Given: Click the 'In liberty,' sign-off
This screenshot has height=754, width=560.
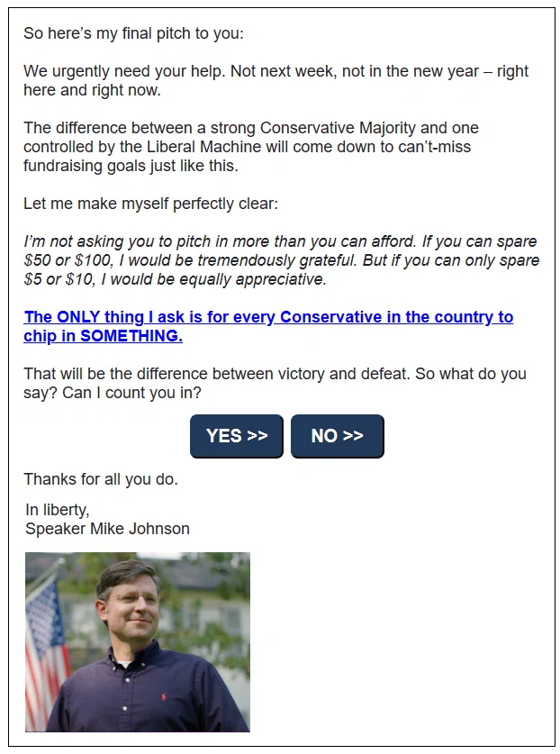Looking at the screenshot, I should (58, 510).
